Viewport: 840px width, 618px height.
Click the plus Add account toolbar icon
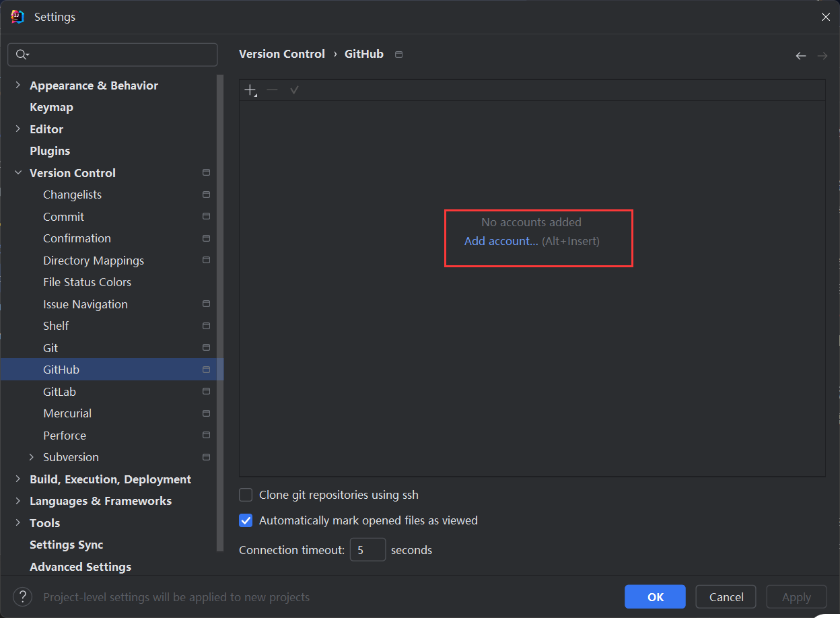(250, 90)
